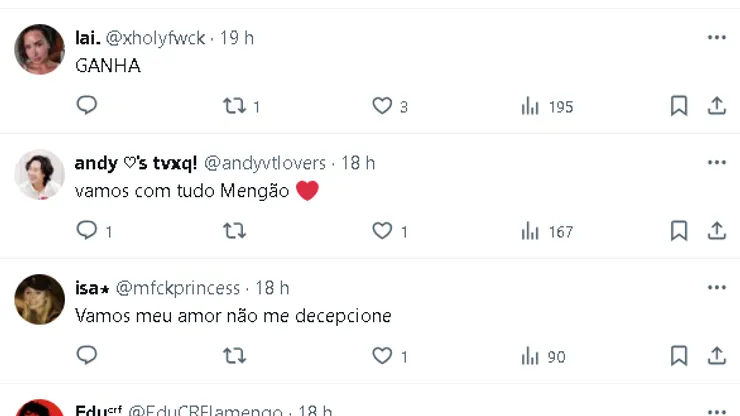The image size is (740, 416).
Task: Reply to isa's 'Vamos meu amor' tweet
Action: [87, 355]
